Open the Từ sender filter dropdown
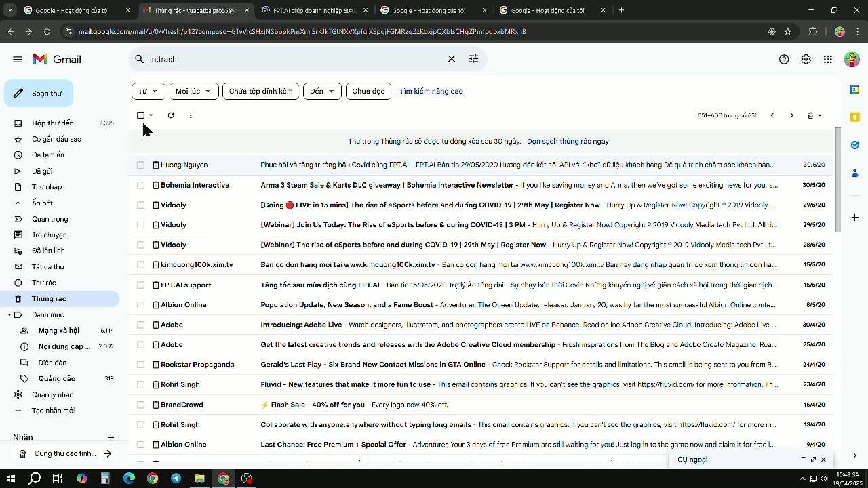The image size is (868, 488). tap(148, 91)
